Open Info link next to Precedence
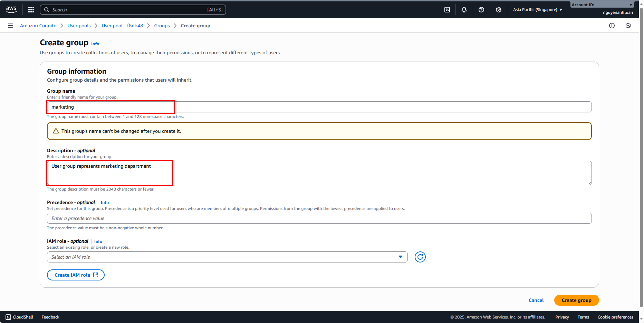Viewport: 644px width, 323px height. point(105,203)
